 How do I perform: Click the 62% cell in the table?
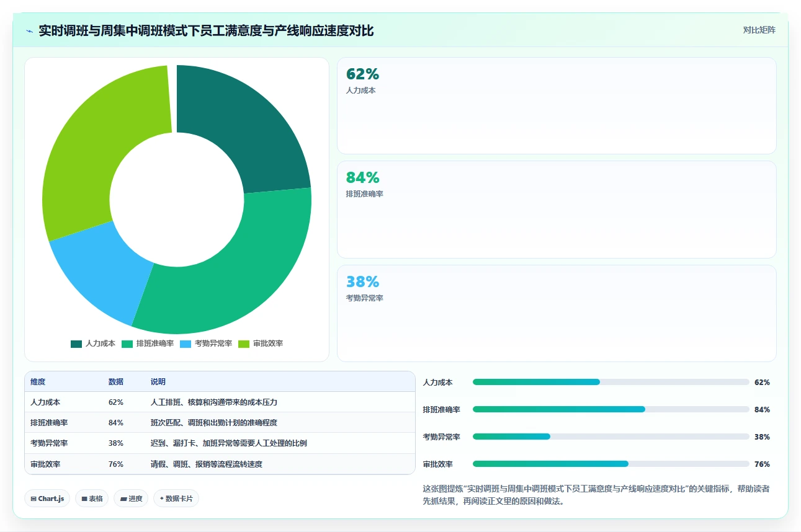click(116, 402)
